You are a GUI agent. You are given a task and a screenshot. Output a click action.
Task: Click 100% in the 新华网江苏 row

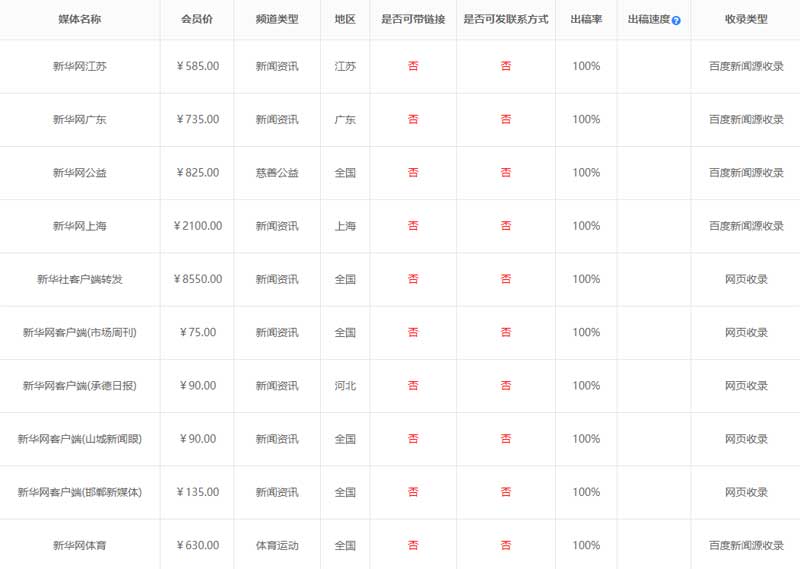pyautogui.click(x=586, y=66)
